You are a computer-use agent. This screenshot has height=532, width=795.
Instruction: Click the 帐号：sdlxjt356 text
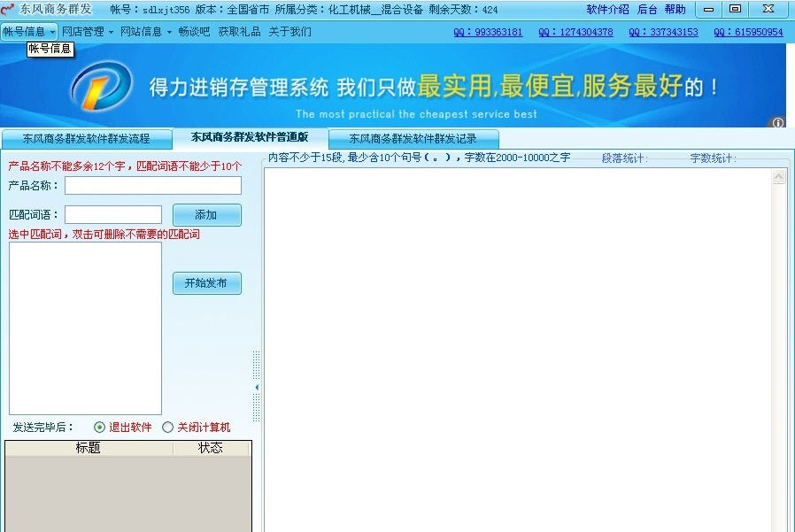click(150, 10)
